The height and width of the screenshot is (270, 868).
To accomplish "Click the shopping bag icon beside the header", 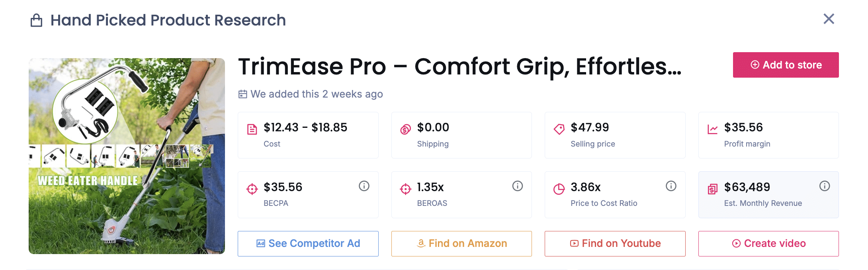I will coord(36,20).
